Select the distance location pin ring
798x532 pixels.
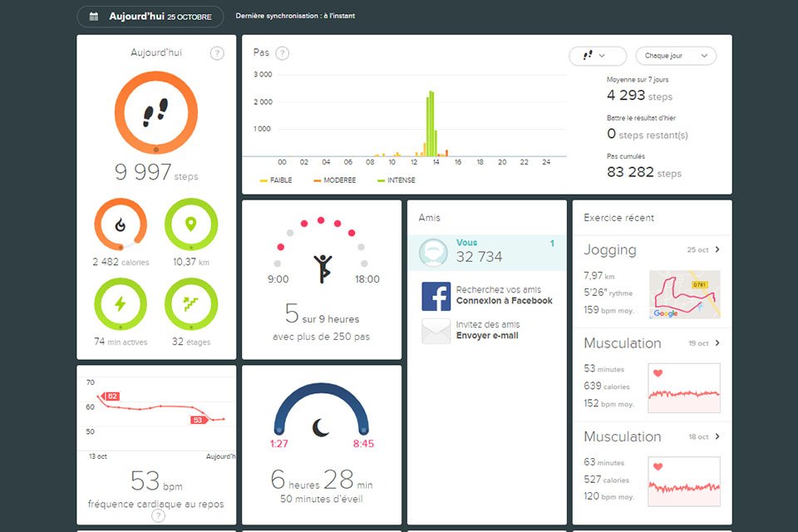tap(191, 224)
